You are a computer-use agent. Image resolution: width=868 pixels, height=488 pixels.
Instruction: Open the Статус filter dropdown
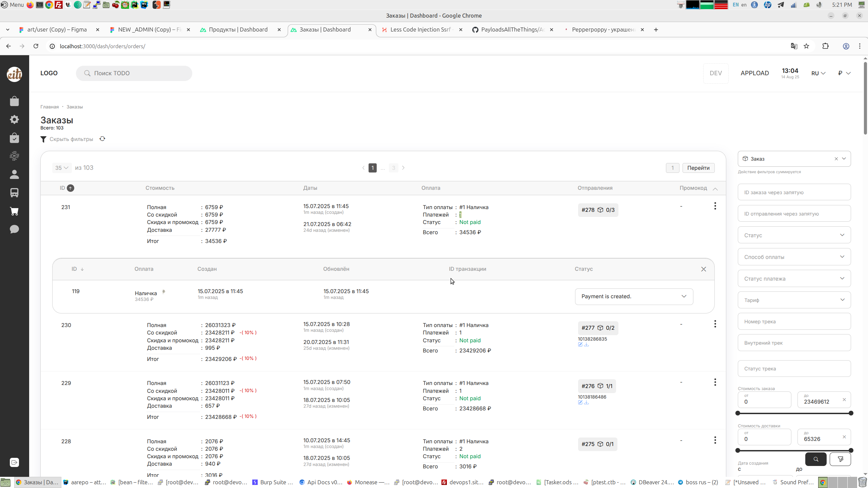click(794, 235)
